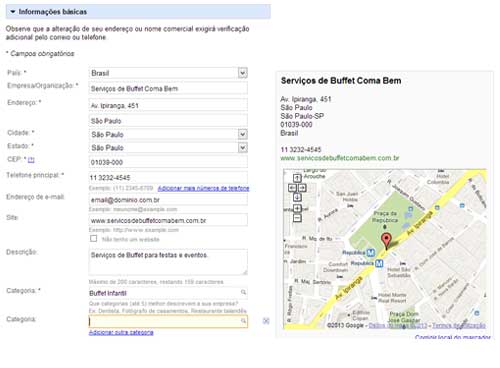
Task: Click Adicionar mais números de telefone link
Action: click(x=203, y=188)
